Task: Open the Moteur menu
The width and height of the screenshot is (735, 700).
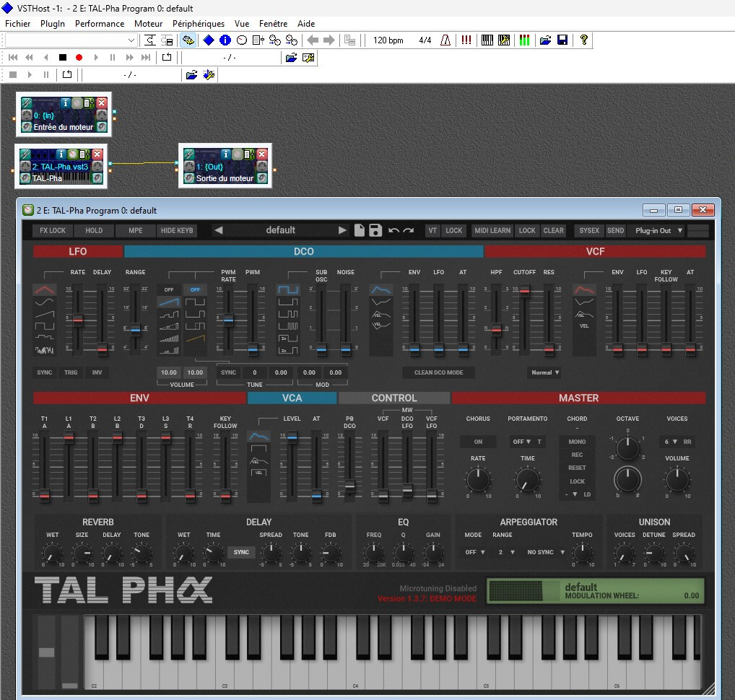Action: [x=148, y=23]
